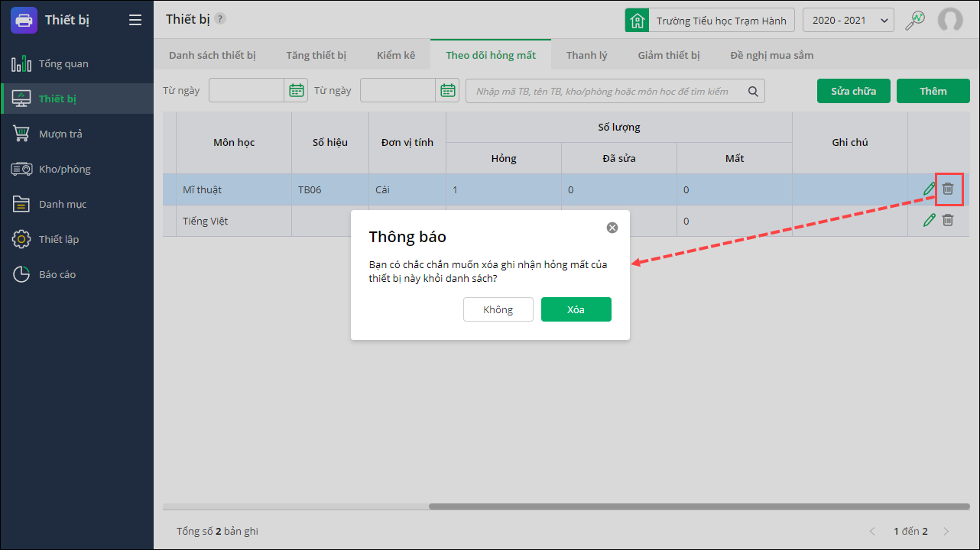Click the Đã sửa column header

pos(619,158)
